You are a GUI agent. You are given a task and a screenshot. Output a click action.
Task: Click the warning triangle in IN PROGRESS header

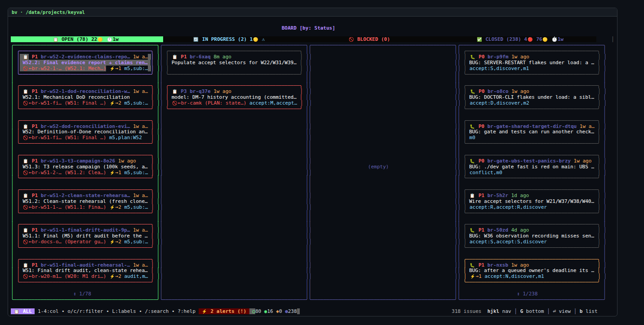[x=263, y=40]
